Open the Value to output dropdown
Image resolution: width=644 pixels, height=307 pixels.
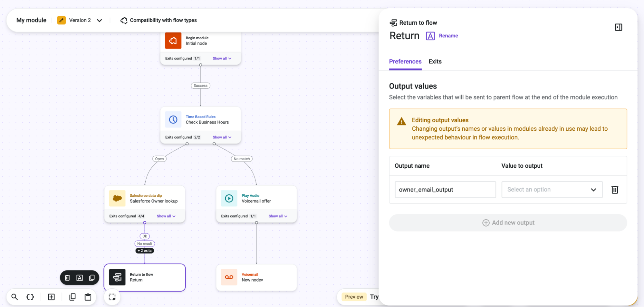pos(552,190)
